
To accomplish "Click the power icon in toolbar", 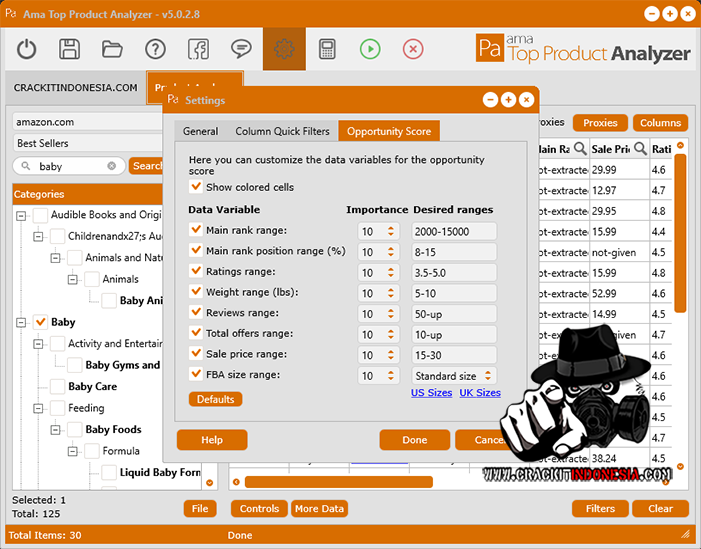I will click(26, 49).
